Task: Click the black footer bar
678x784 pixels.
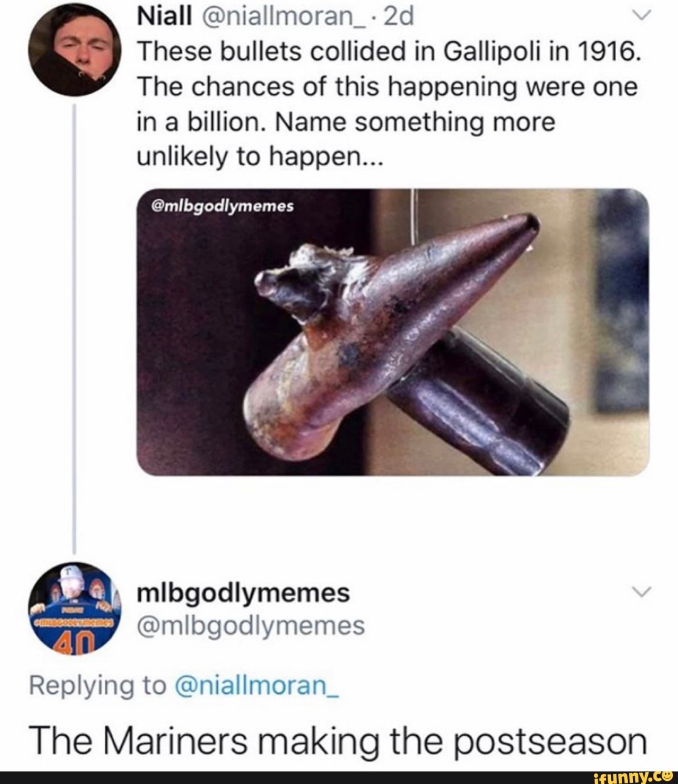Action: pos(282,777)
